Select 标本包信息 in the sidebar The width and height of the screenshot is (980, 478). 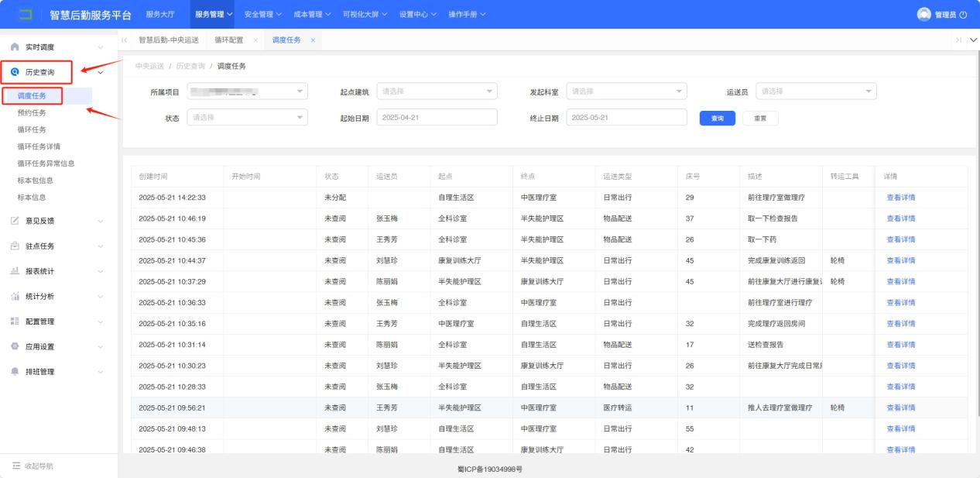(35, 181)
